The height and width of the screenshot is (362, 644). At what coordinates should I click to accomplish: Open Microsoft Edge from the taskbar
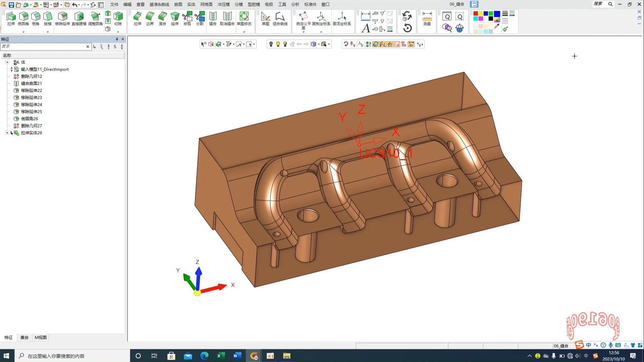204,356
